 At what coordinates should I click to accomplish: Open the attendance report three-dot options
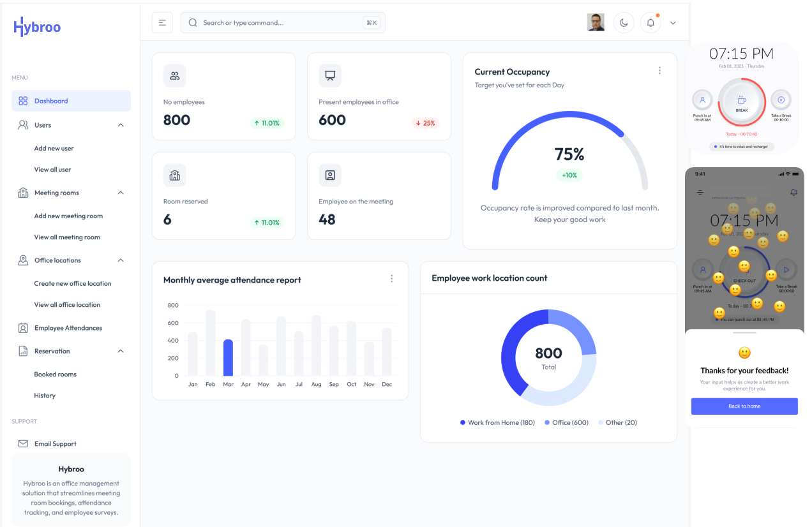391,279
